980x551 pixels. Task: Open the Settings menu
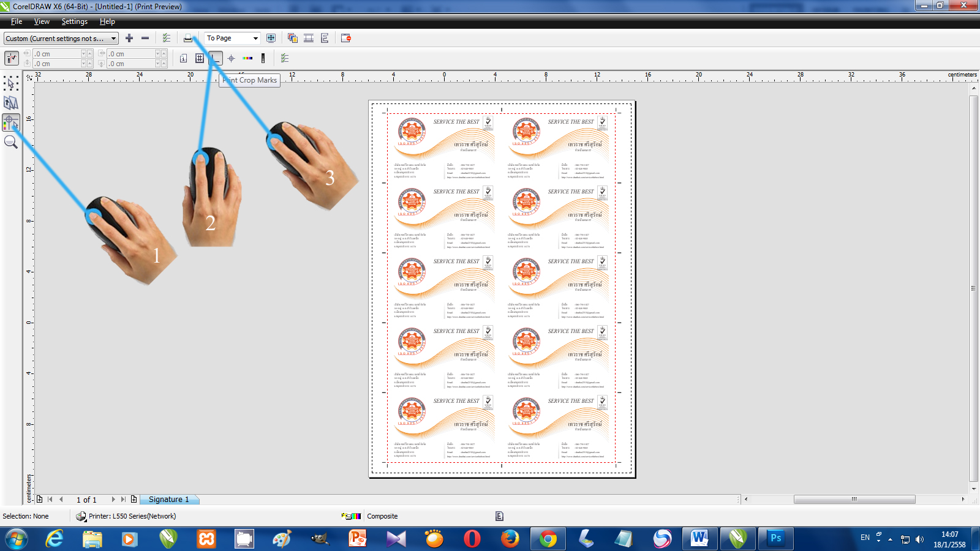click(x=74, y=21)
